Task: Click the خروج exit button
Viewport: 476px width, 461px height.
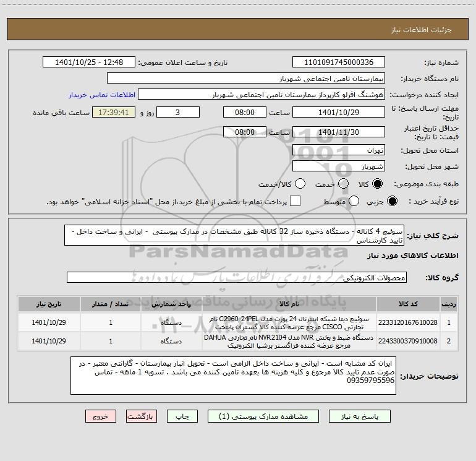Action: 101,416
